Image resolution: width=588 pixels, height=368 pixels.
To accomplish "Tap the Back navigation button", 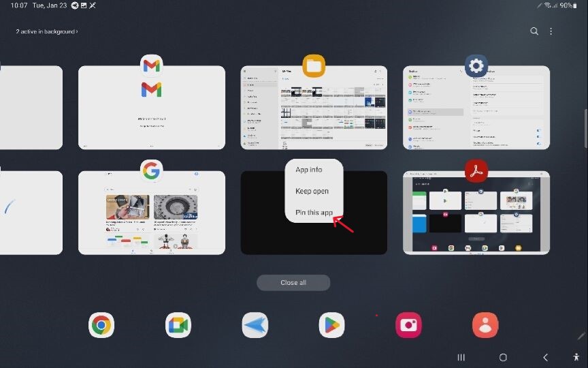I will 546,357.
